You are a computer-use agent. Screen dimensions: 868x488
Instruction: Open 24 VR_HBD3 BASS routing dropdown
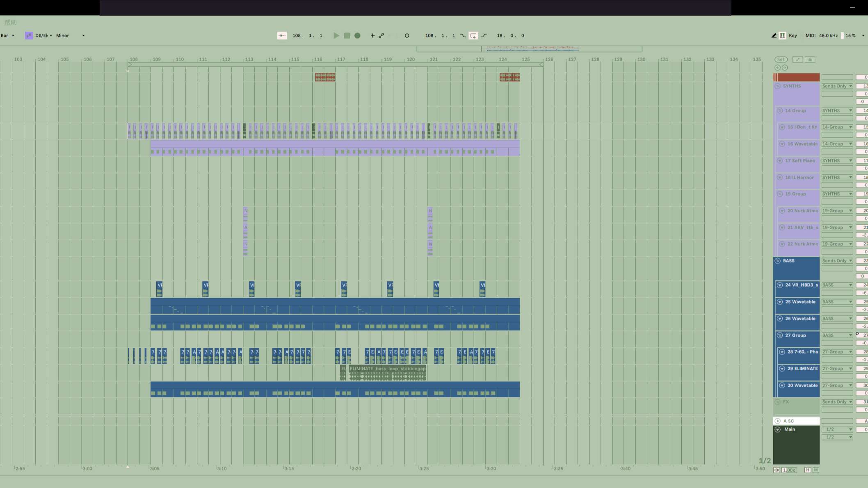coord(837,285)
